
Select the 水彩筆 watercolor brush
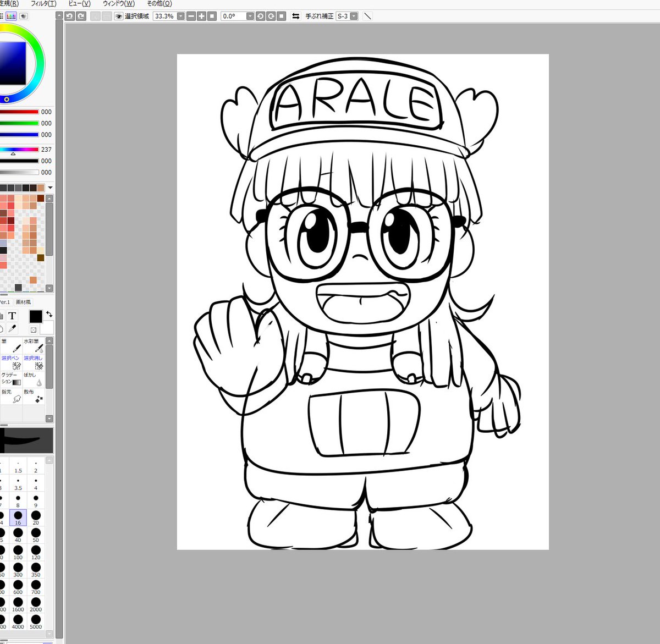point(33,345)
